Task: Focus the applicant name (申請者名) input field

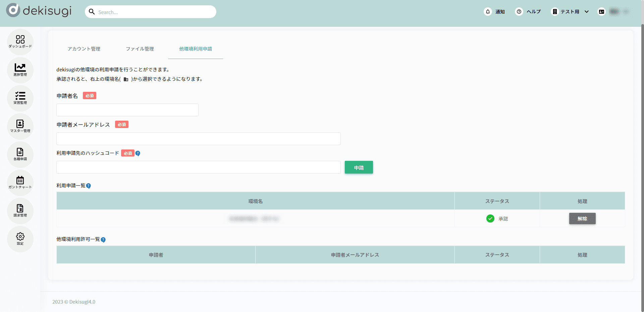Action: [127, 110]
